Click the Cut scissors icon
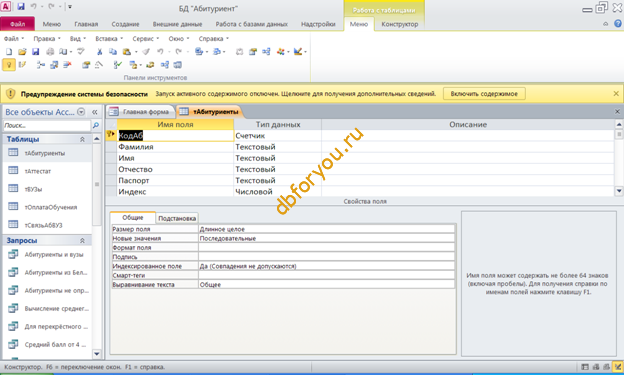 [99, 51]
